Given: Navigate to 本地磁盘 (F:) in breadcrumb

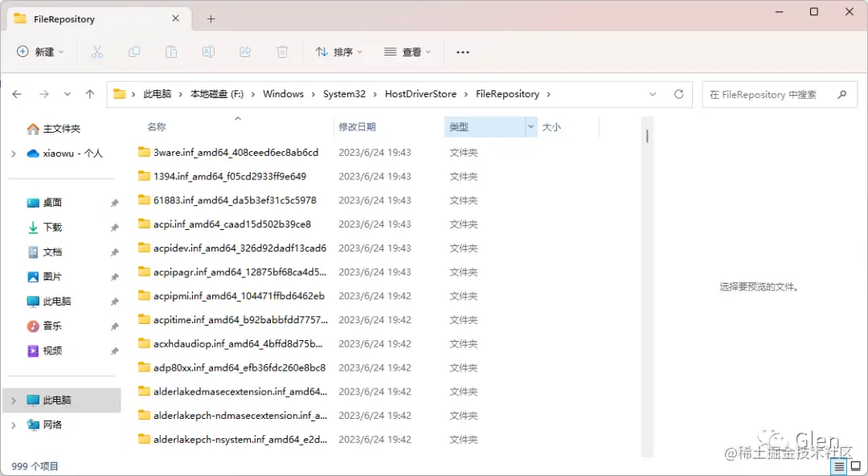Looking at the screenshot, I should 217,94.
